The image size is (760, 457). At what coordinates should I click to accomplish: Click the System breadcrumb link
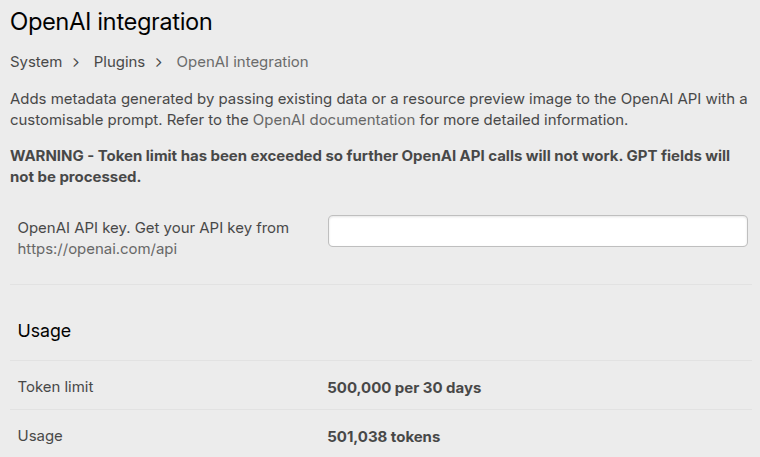36,62
